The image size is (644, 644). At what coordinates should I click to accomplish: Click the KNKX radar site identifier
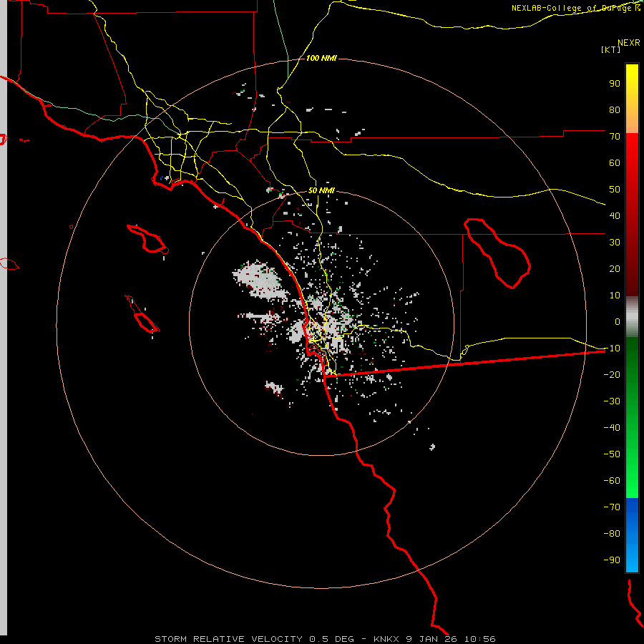(x=387, y=639)
